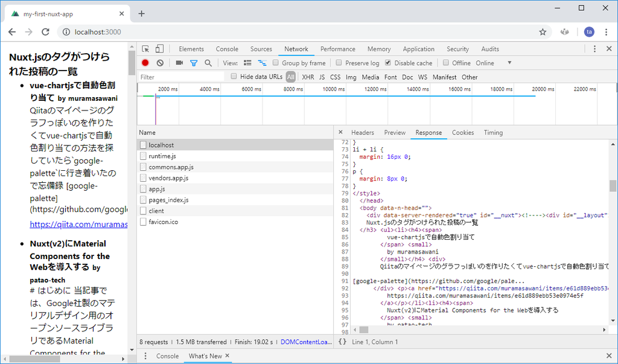The height and width of the screenshot is (364, 618).
Task: Open network search magnifier icon
Action: [x=208, y=63]
